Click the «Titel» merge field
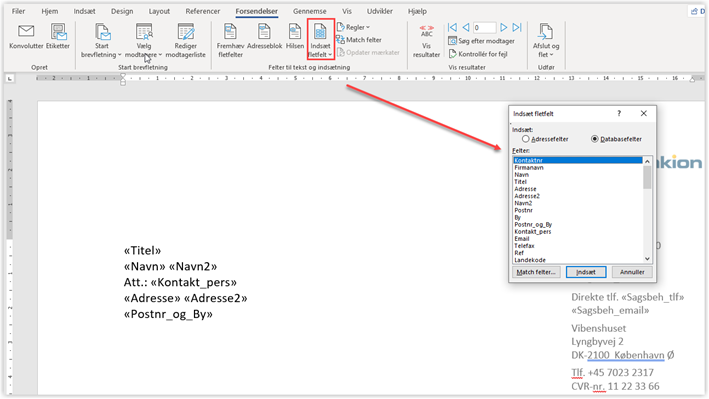Screen dimensions: 709x399 point(142,251)
